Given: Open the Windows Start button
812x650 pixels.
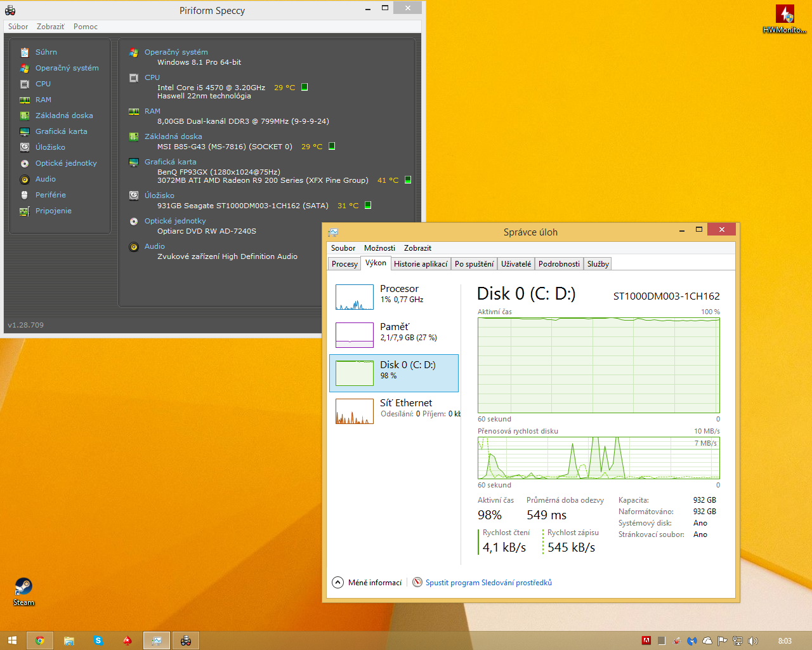Looking at the screenshot, I should click(12, 640).
